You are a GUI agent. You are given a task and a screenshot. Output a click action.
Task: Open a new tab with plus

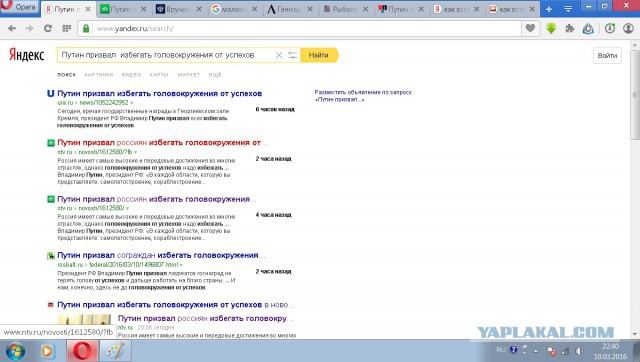coord(549,9)
